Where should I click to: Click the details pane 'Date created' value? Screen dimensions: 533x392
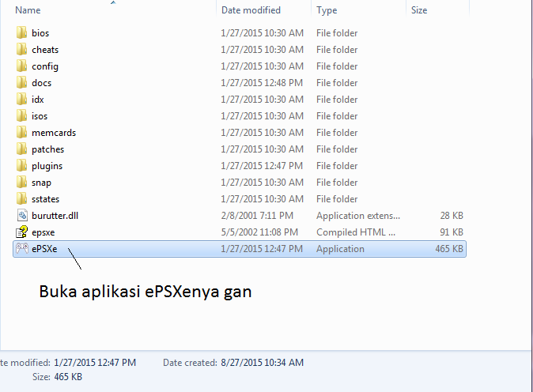(262, 363)
